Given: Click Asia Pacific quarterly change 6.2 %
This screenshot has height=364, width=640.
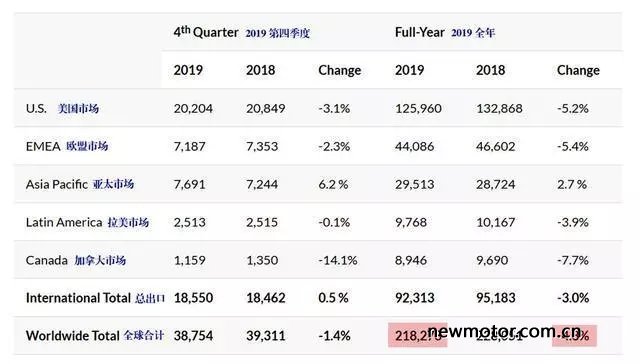Looking at the screenshot, I should (x=333, y=184).
